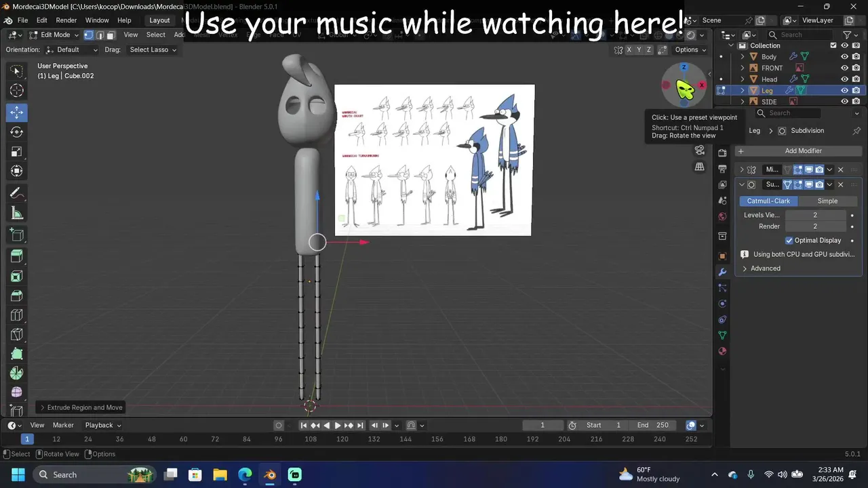The height and width of the screenshot is (488, 868).
Task: Open the Modifiers properties tab
Action: 722,272
